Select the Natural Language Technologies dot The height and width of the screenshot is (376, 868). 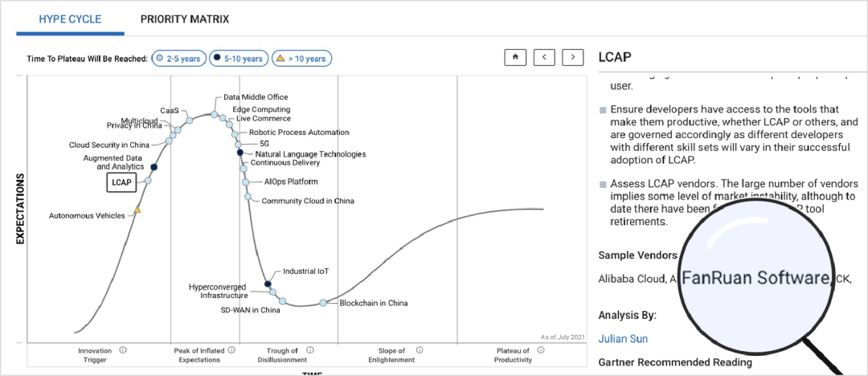click(x=240, y=153)
